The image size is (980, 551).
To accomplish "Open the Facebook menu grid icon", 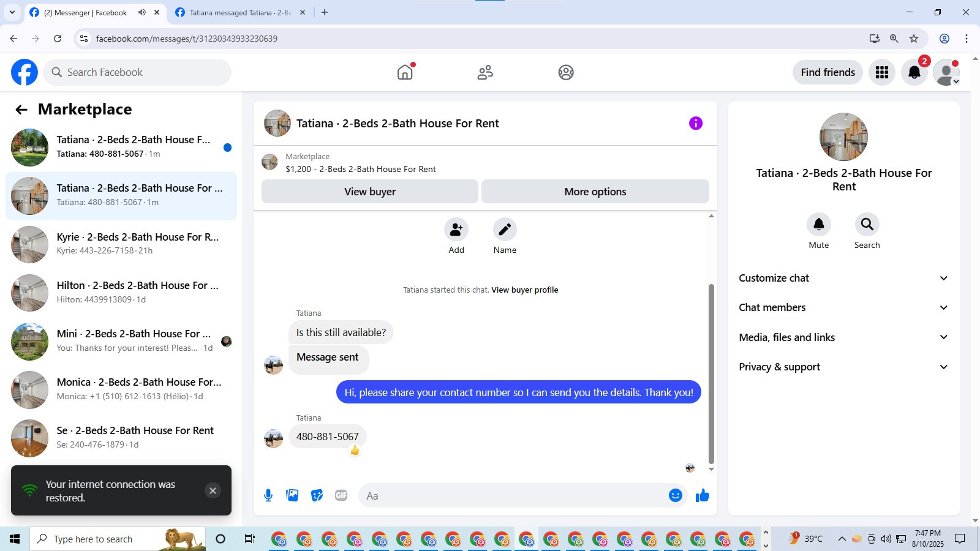I will tap(882, 72).
